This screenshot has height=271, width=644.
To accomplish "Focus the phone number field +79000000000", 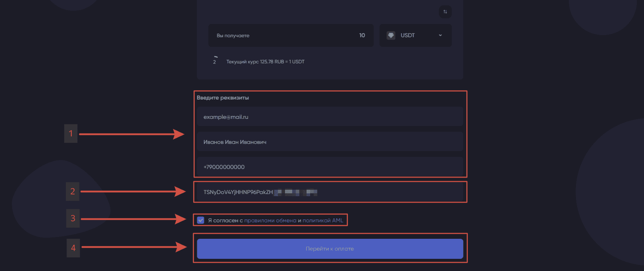I will click(x=330, y=167).
